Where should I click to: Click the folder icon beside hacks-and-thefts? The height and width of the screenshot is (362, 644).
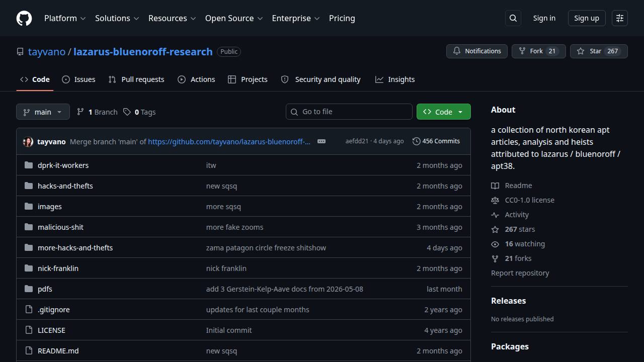29,186
